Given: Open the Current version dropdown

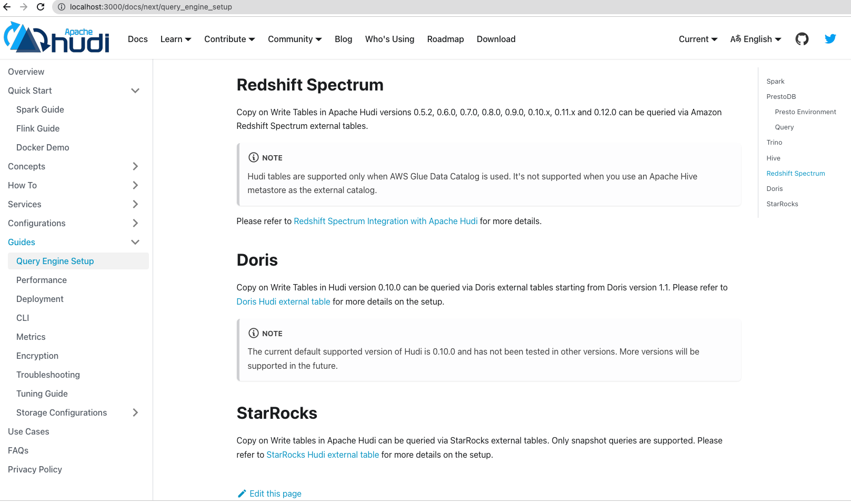Looking at the screenshot, I should tap(698, 39).
